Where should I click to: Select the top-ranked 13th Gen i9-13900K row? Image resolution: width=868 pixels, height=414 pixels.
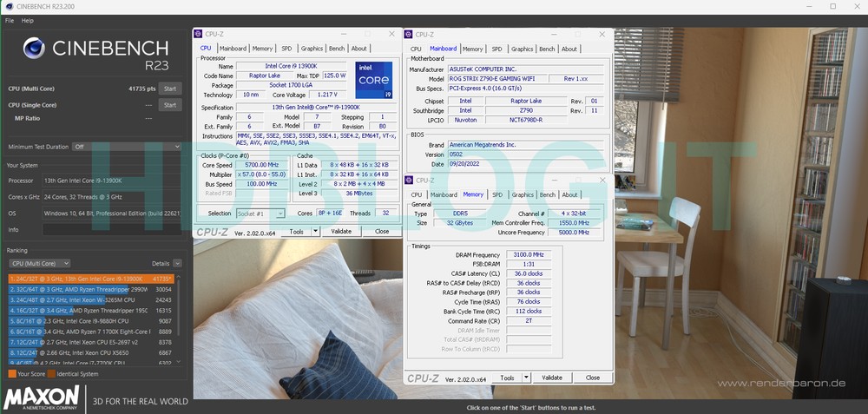91,279
